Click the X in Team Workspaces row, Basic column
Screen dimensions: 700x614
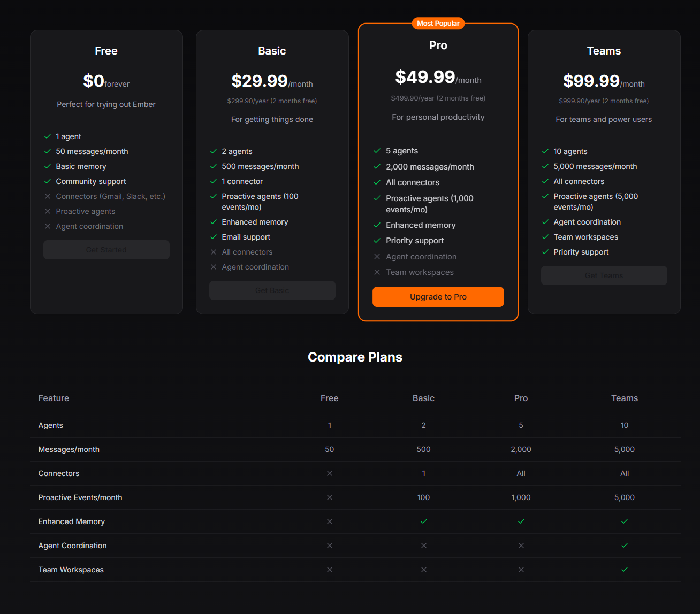coord(424,570)
